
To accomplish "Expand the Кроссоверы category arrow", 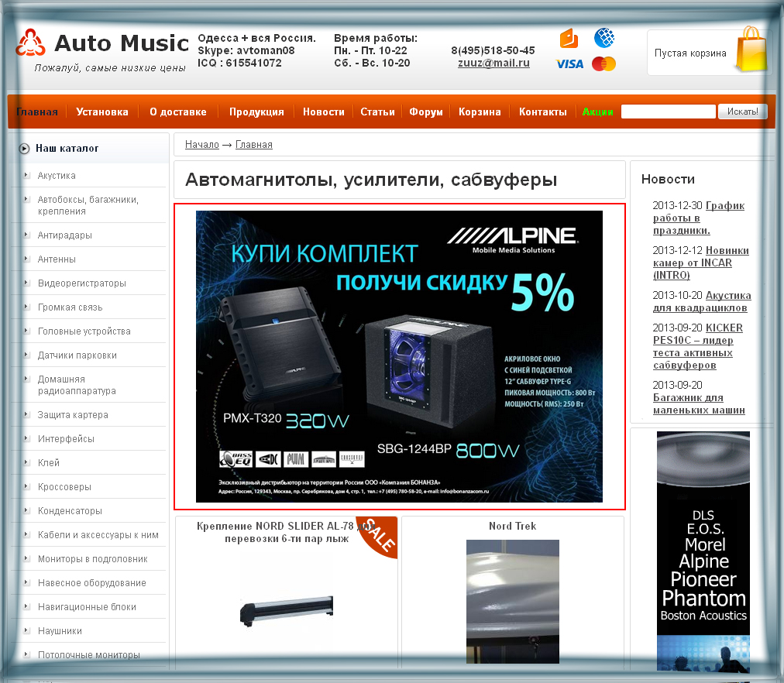I will point(26,486).
